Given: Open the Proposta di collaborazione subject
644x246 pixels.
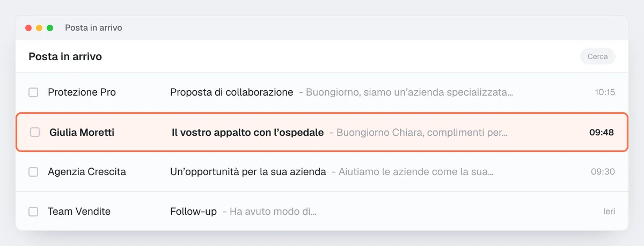Looking at the screenshot, I should pyautogui.click(x=231, y=92).
